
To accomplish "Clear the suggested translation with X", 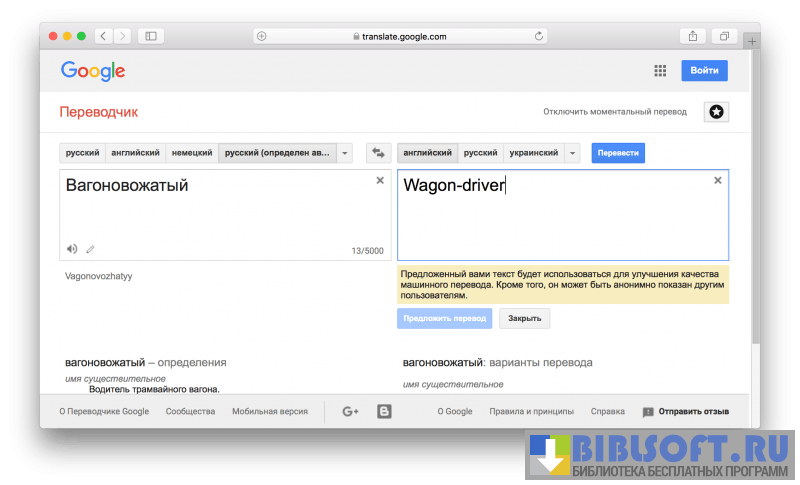I will [x=718, y=181].
